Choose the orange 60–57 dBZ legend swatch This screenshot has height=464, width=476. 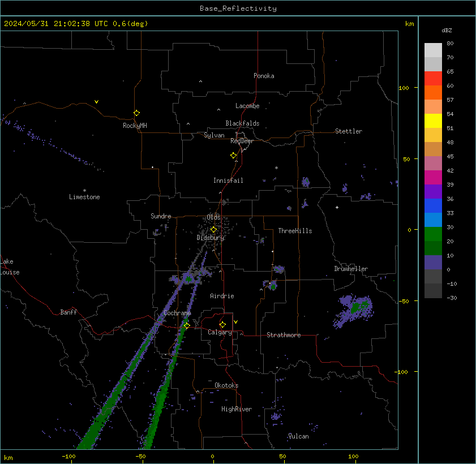point(433,93)
